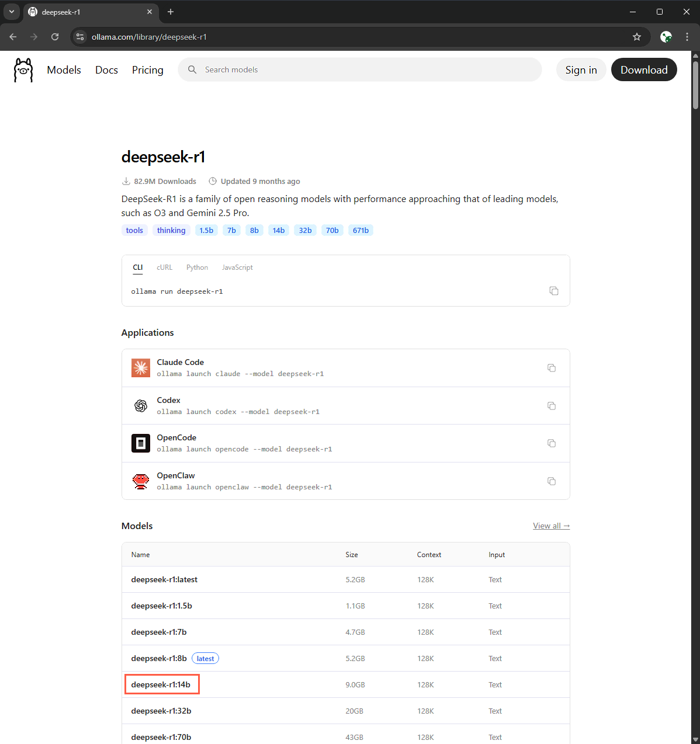Go back to the previous page
Screen dimensions: 700x744
(13, 37)
